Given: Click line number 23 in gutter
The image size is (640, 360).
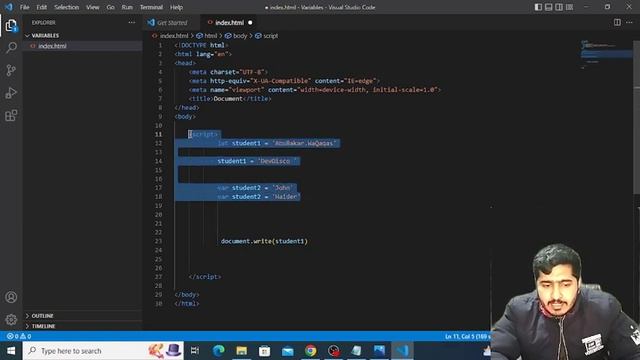Looking at the screenshot, I should coord(158,241).
